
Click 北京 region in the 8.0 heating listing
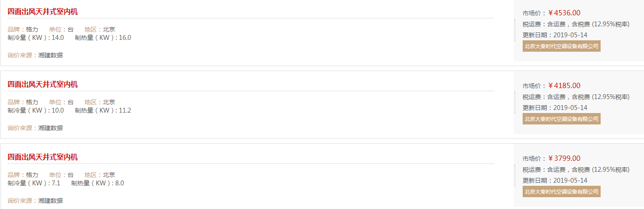point(109,175)
